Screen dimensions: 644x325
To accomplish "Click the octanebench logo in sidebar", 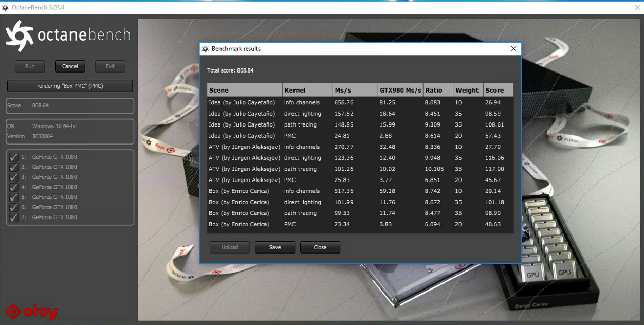I will 68,36.
